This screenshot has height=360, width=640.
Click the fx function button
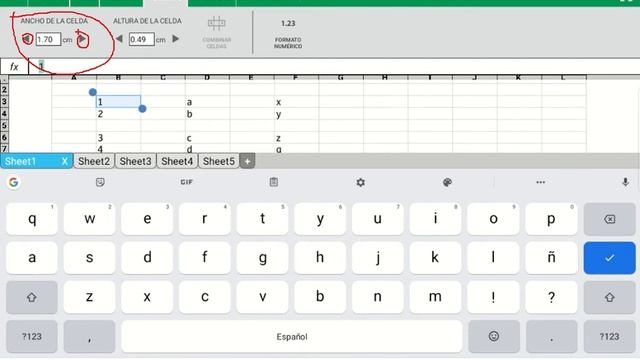[x=14, y=67]
